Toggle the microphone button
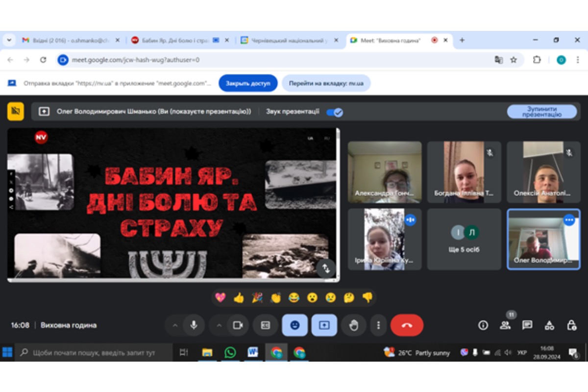This screenshot has width=588, height=392. pos(194,325)
